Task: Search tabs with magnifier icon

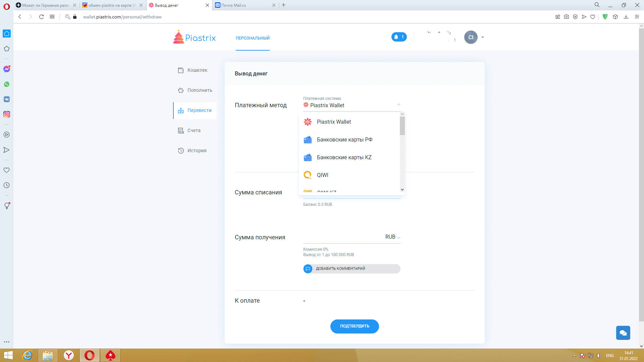Action: (x=597, y=5)
